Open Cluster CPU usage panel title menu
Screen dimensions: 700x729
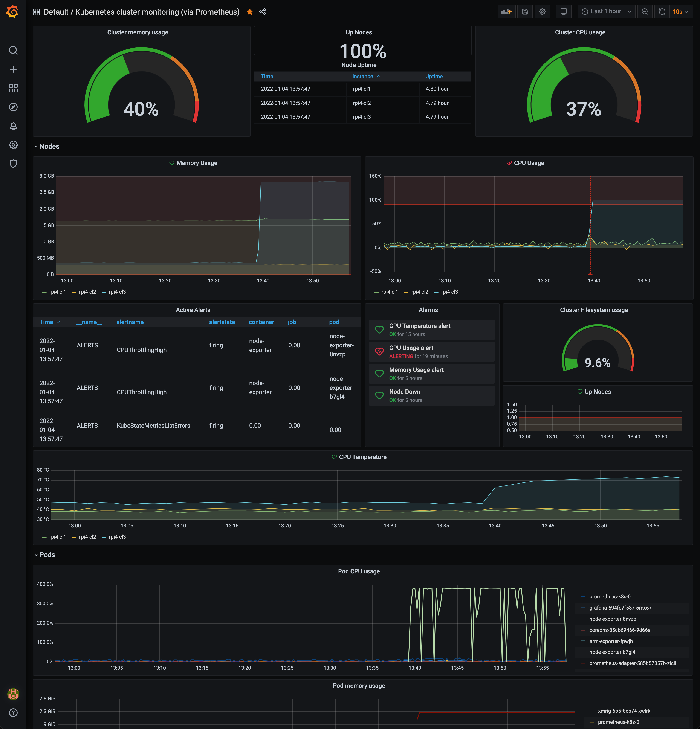pos(580,32)
